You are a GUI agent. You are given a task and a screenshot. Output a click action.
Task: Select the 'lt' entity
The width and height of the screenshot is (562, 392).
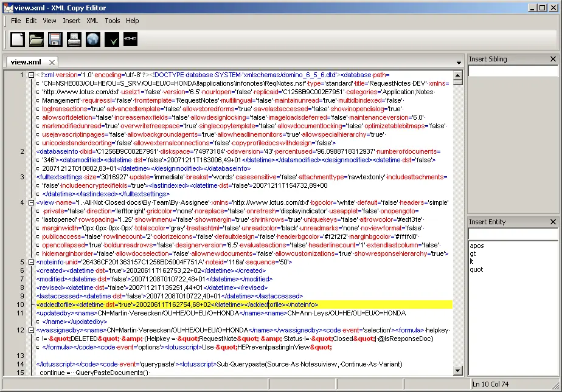coord(472,262)
